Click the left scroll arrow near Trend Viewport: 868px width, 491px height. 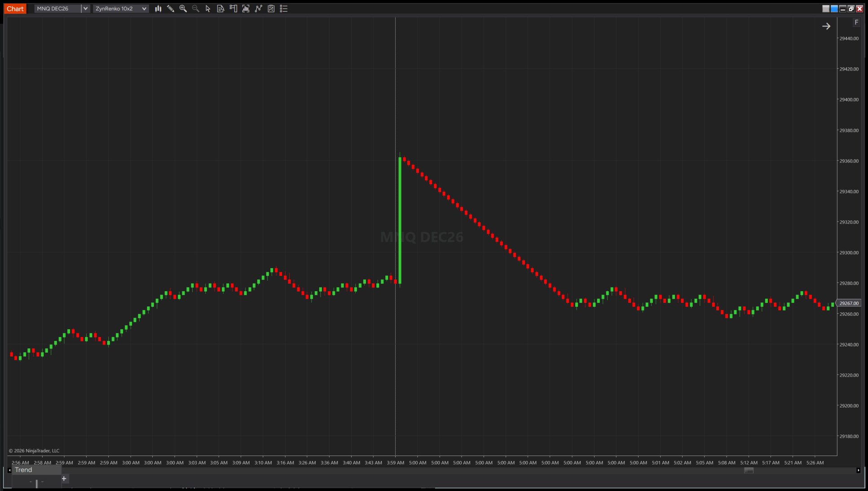coord(9,470)
